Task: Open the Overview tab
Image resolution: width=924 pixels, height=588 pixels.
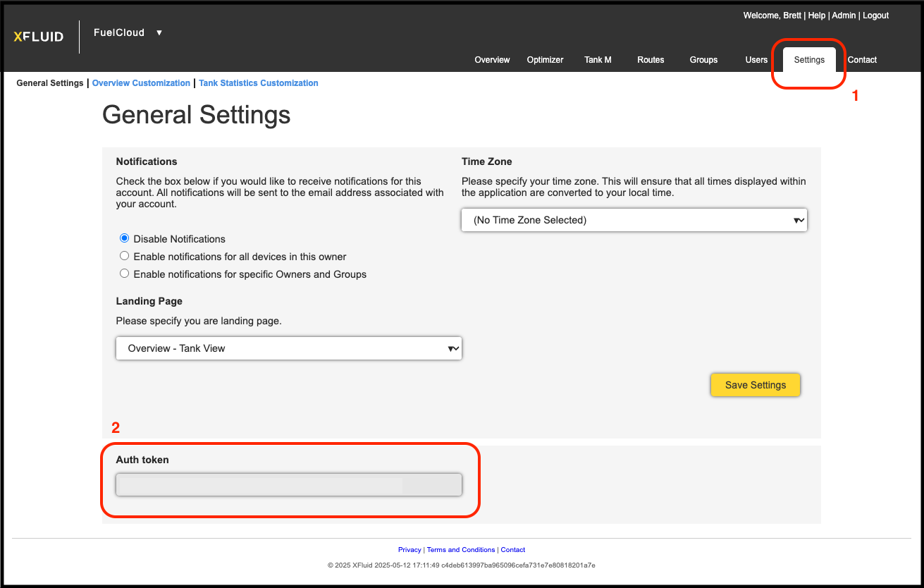Action: tap(492, 60)
